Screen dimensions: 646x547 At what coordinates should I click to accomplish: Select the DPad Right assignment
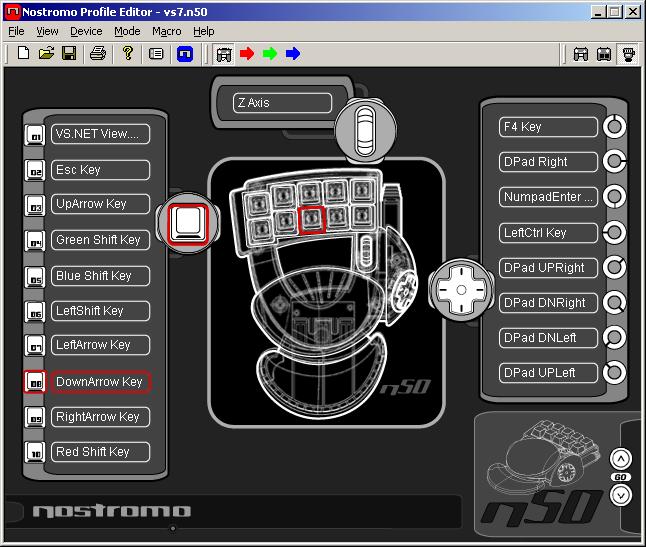pyautogui.click(x=548, y=162)
